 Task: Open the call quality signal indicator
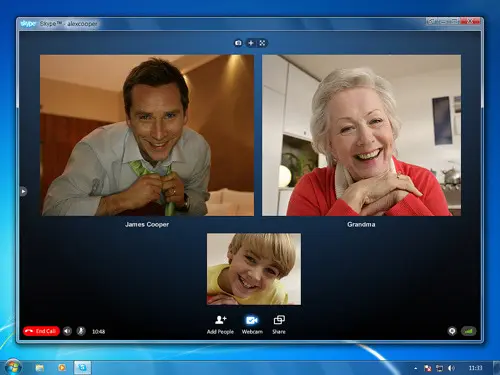(x=469, y=331)
